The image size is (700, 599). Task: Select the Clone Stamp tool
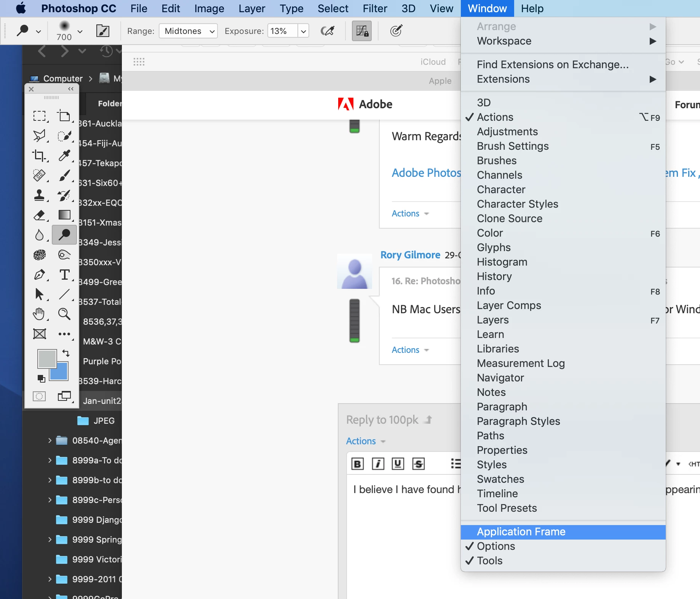click(39, 195)
